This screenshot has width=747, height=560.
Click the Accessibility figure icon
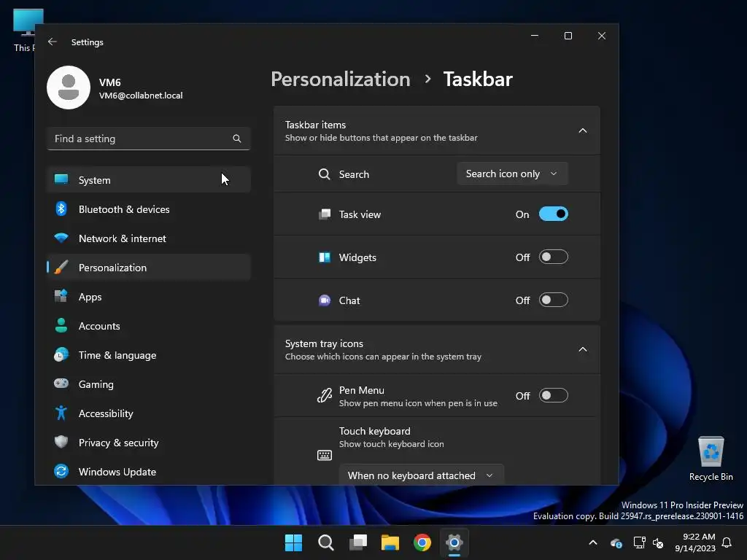pos(61,413)
